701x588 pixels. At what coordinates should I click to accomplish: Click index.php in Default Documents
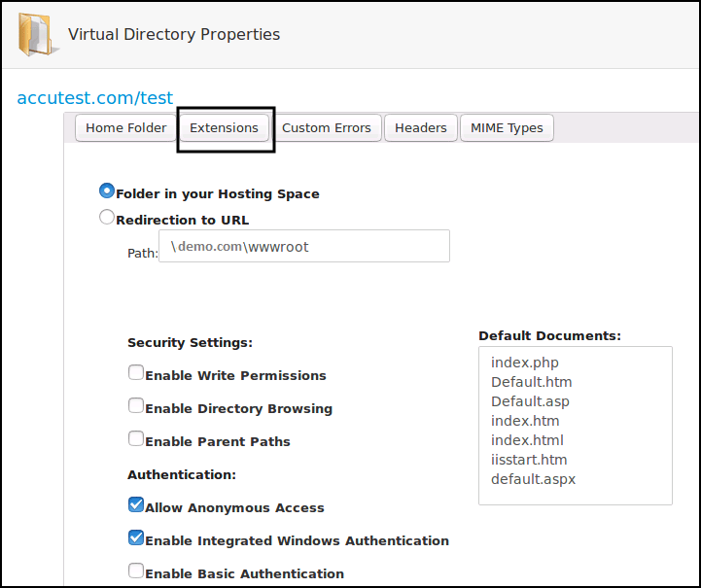525,363
